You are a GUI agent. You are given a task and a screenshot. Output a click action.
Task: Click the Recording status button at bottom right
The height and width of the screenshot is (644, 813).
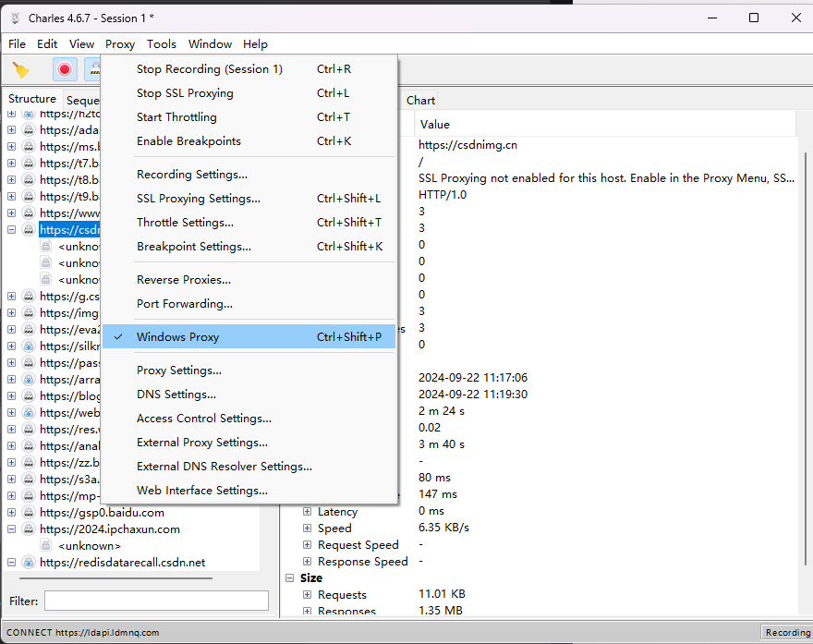point(786,633)
